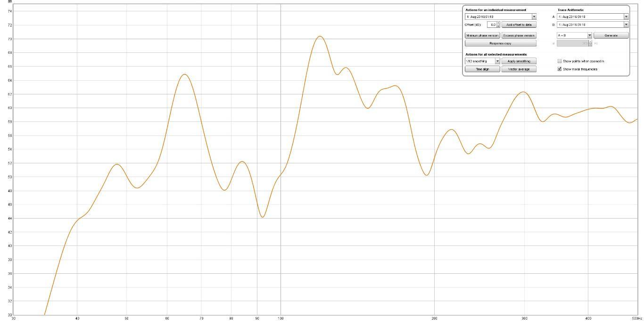Screen dimensions: 644x321
Task: Click the '74' level axis label
Action: [10, 11]
